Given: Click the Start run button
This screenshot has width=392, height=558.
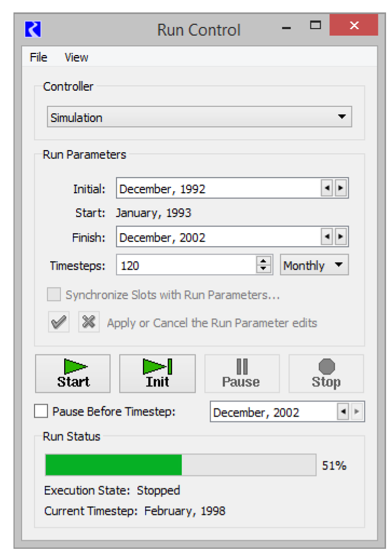Looking at the screenshot, I should click(x=73, y=373).
